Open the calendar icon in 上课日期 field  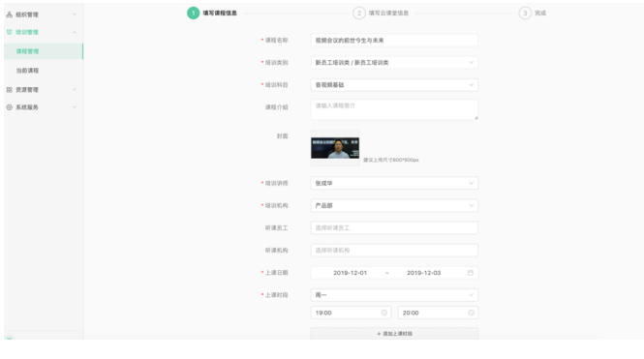coord(471,273)
